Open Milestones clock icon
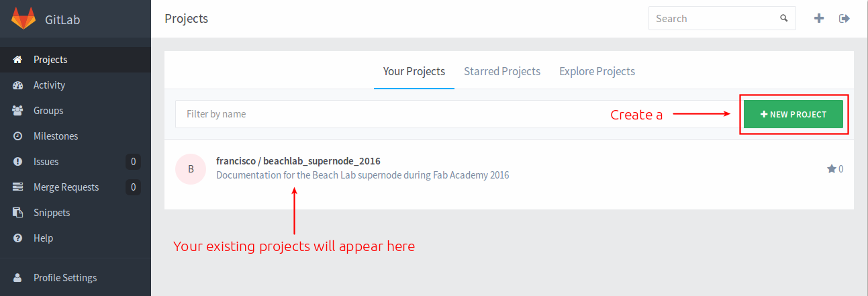 pyautogui.click(x=18, y=136)
